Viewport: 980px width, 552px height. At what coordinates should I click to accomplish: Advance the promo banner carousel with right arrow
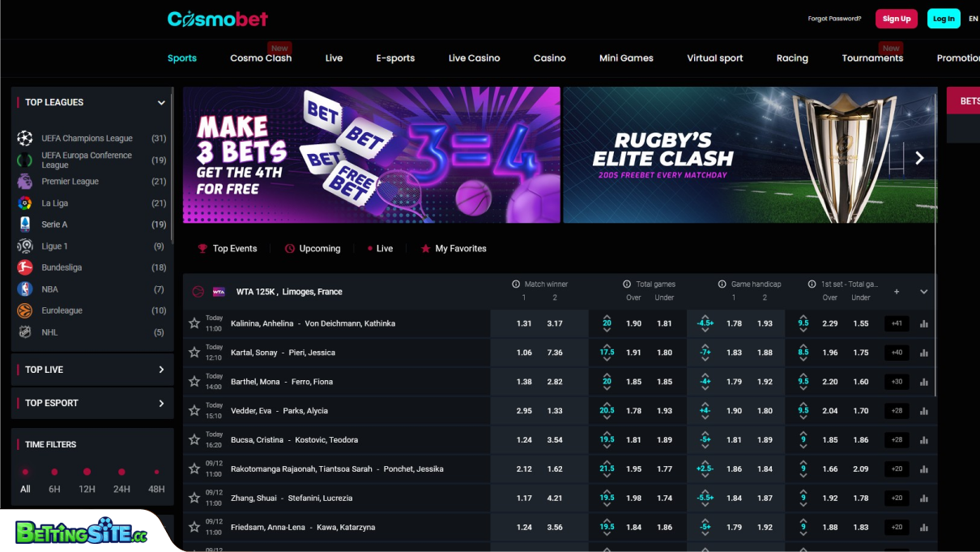click(919, 158)
